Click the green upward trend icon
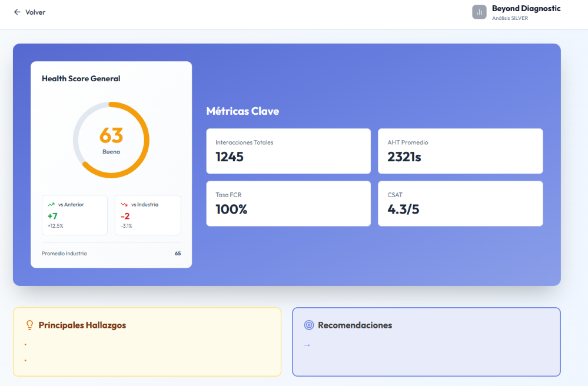This screenshot has height=386, width=588. pos(51,205)
